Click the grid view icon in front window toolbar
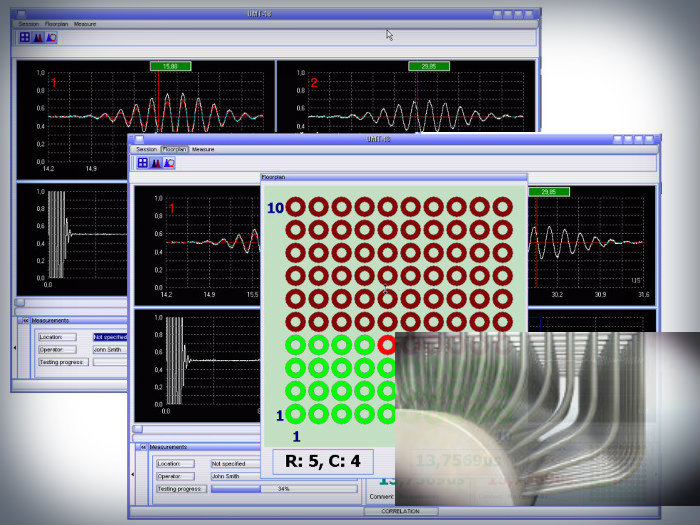Viewport: 700px width, 525px height. coord(143,162)
